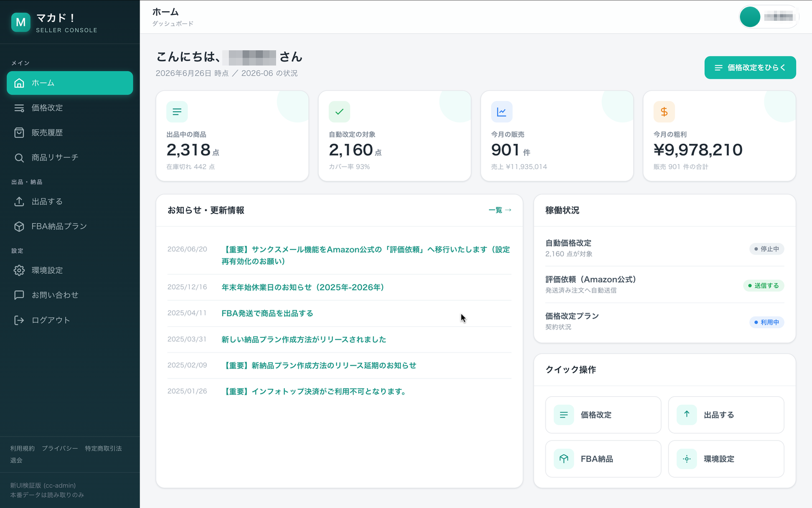Click the FBA納品プラン box icon
The image size is (812, 508).
pyautogui.click(x=19, y=227)
